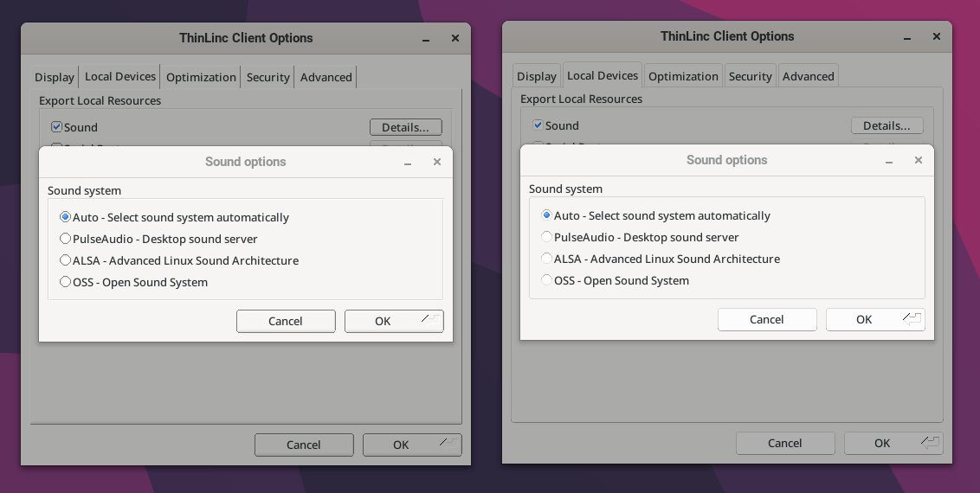This screenshot has width=980, height=493.
Task: Click Sound options title in left dialog
Action: [x=246, y=162]
